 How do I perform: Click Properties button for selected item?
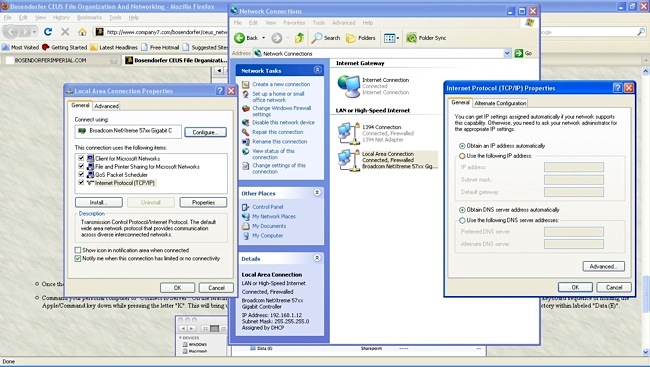(203, 202)
